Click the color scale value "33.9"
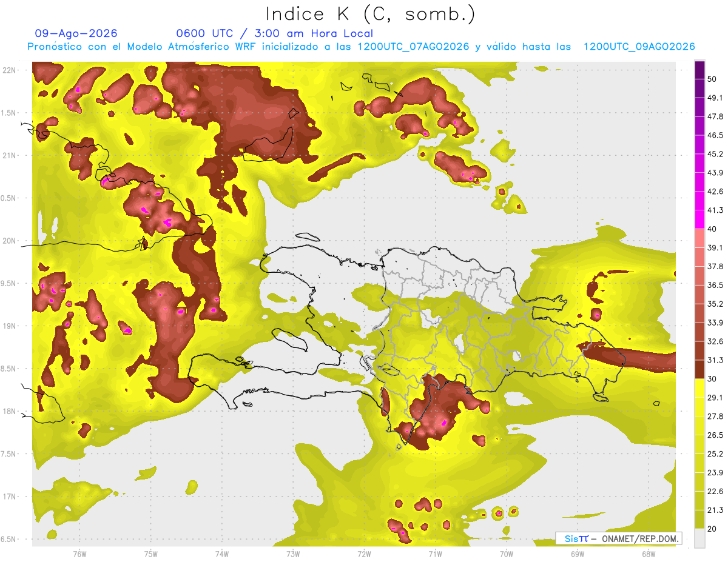The height and width of the screenshot is (562, 728). (x=715, y=323)
